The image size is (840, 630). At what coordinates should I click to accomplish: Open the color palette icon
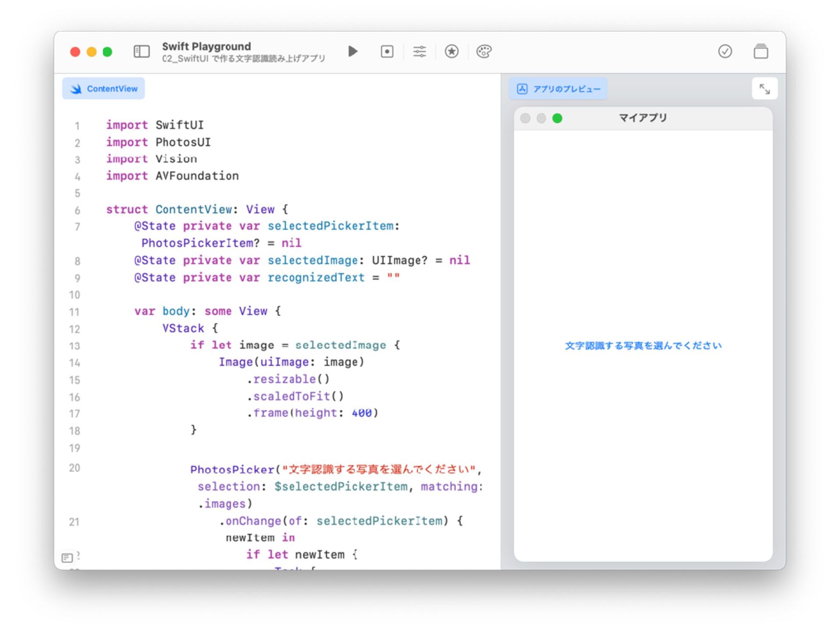tap(484, 52)
